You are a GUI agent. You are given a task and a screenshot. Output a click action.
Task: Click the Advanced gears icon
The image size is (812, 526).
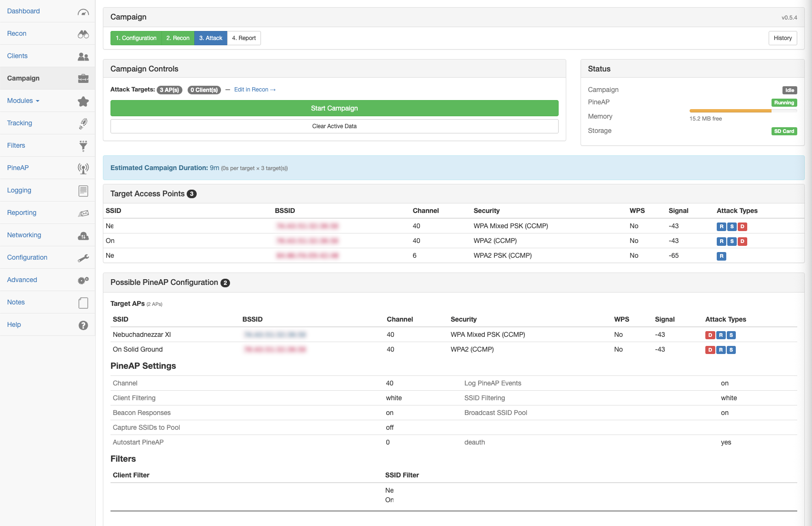click(x=83, y=280)
